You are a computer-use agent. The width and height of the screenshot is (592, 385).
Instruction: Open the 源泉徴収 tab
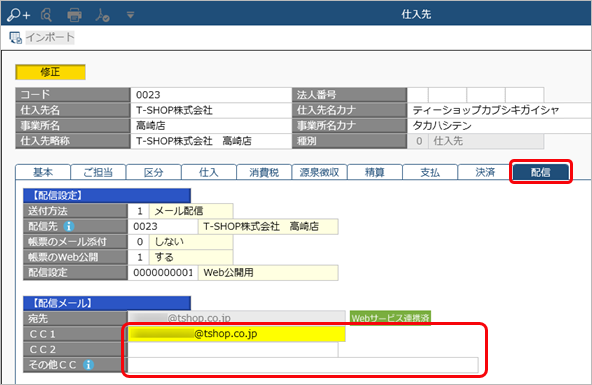click(x=319, y=172)
